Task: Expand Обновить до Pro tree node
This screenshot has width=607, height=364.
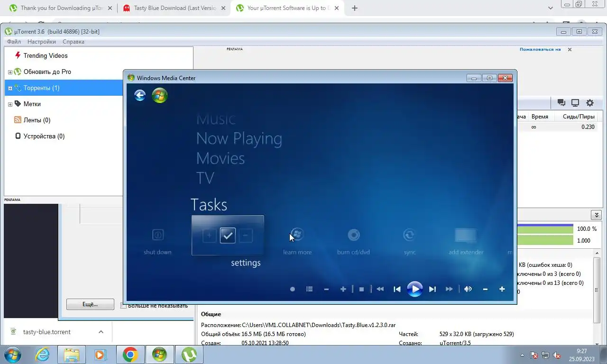Action: pos(10,72)
